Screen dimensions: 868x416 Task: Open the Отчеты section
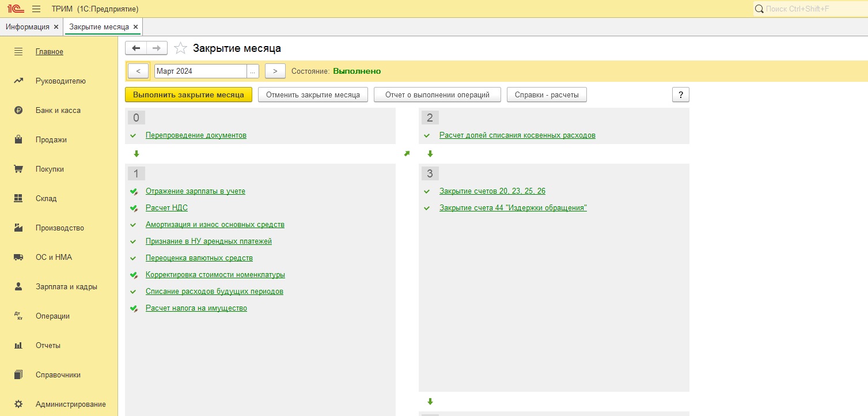pyautogui.click(x=48, y=346)
